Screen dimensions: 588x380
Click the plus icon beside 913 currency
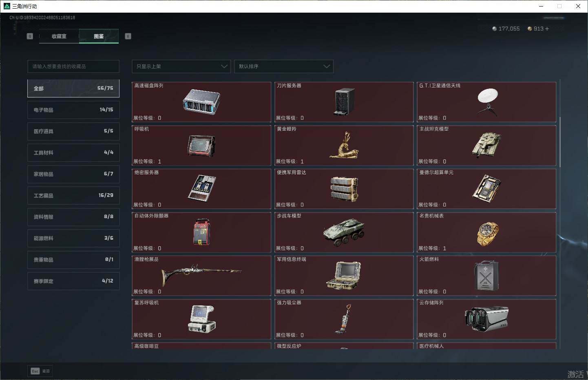(x=547, y=29)
